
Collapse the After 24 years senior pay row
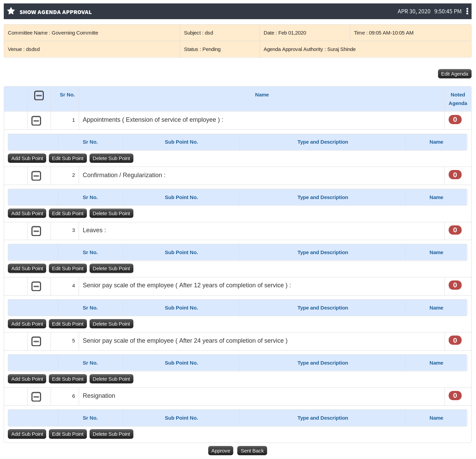tap(36, 341)
